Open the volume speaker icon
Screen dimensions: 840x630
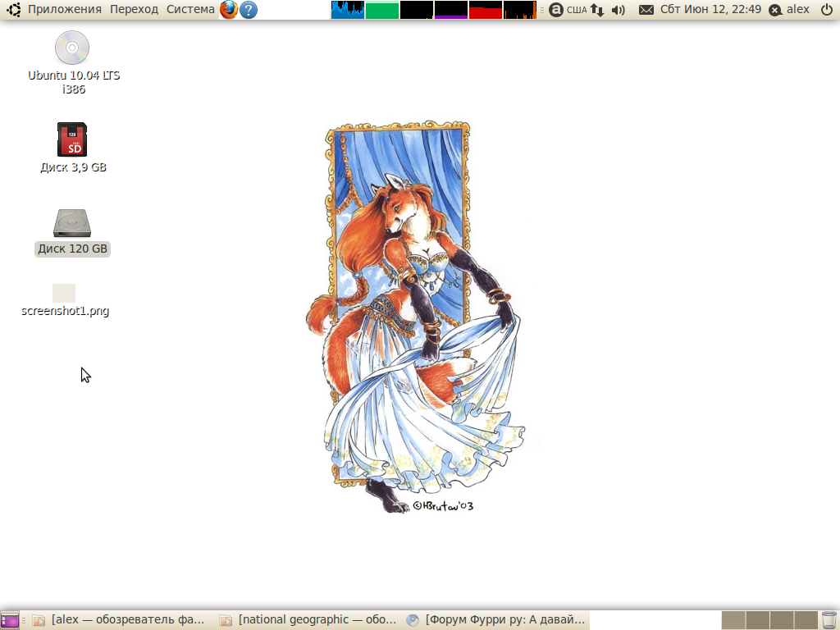(x=619, y=10)
